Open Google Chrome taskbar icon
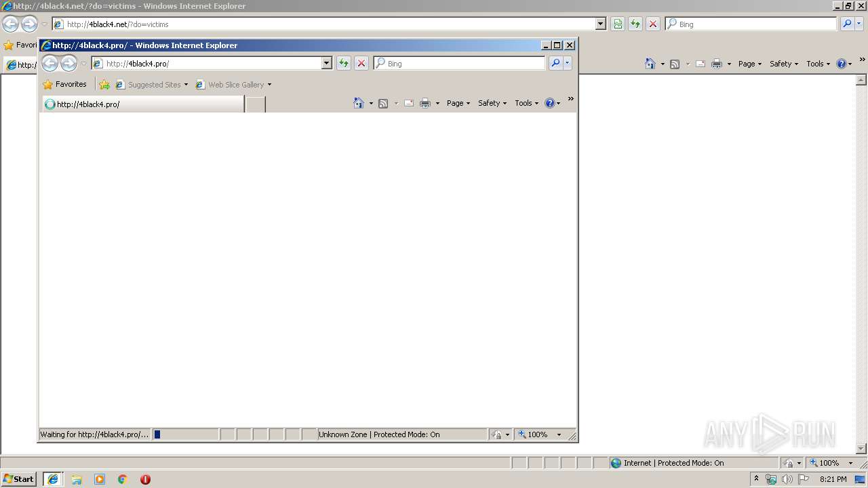Screen dimensions: 868x488 123,479
